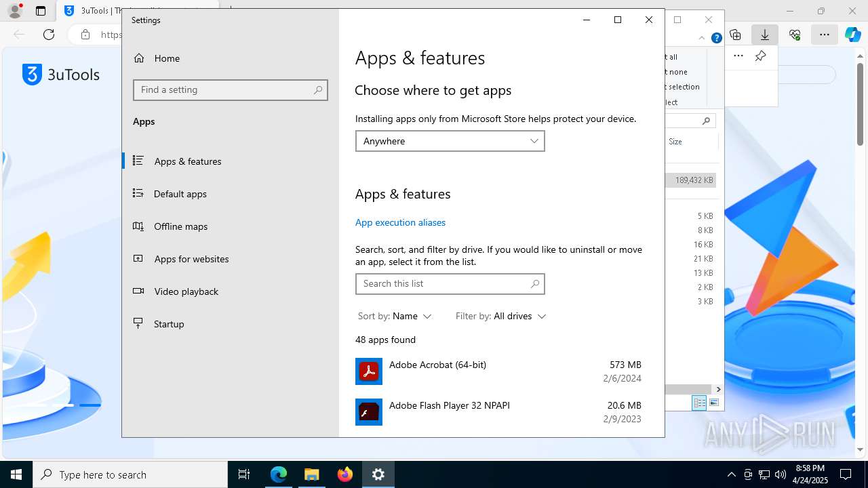
Task: Select Adobe Flash Player 32 NPAPI entry
Action: 498,412
